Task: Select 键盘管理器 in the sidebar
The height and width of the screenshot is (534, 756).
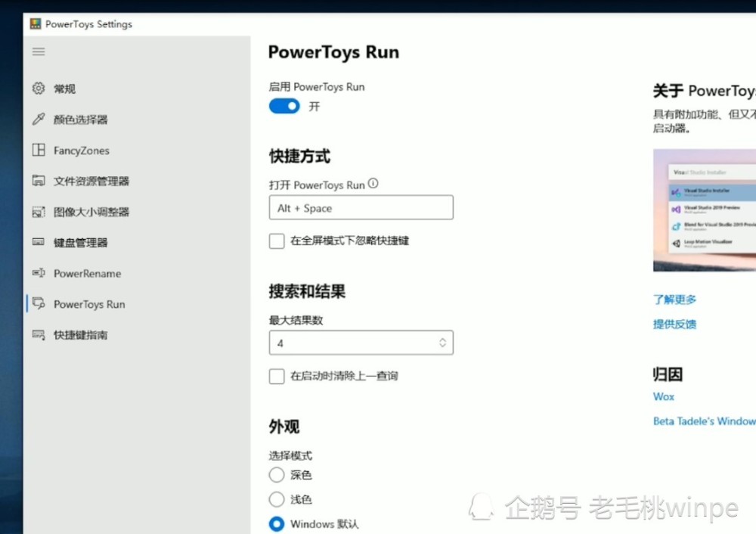Action: click(81, 243)
